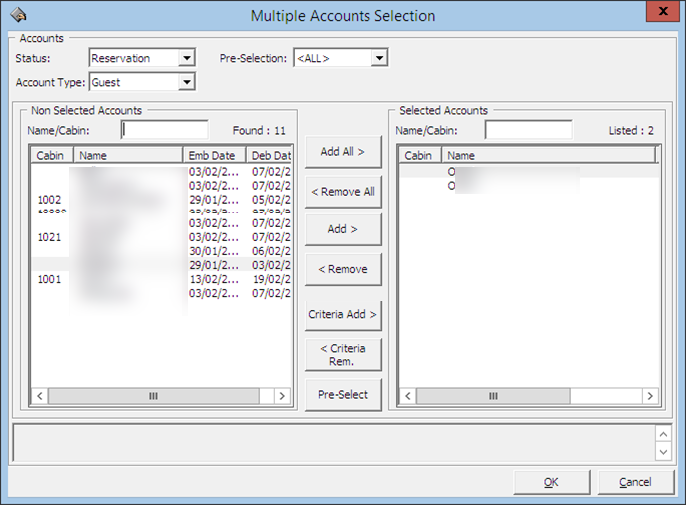Focus the Non Selected Accounts Name/Cabin field
Image resolution: width=686 pixels, height=505 pixels.
click(164, 130)
